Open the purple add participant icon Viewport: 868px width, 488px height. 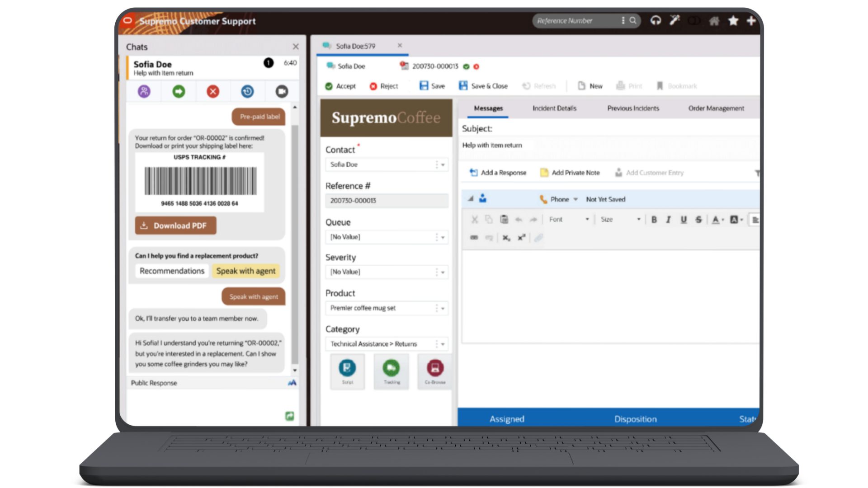(144, 92)
